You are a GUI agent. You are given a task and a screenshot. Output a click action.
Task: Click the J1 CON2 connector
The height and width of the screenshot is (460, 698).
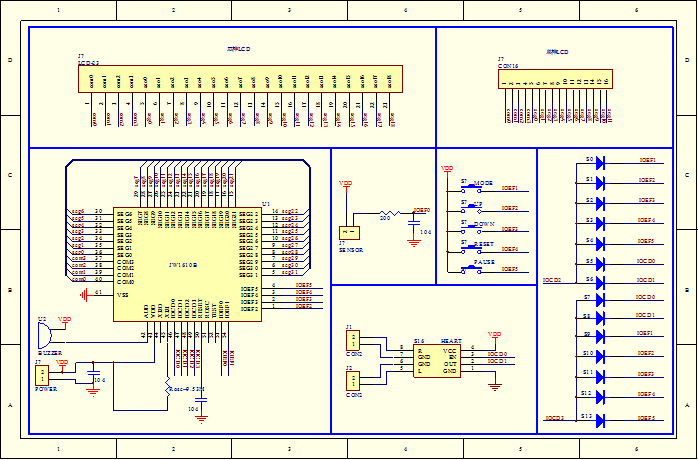point(353,341)
